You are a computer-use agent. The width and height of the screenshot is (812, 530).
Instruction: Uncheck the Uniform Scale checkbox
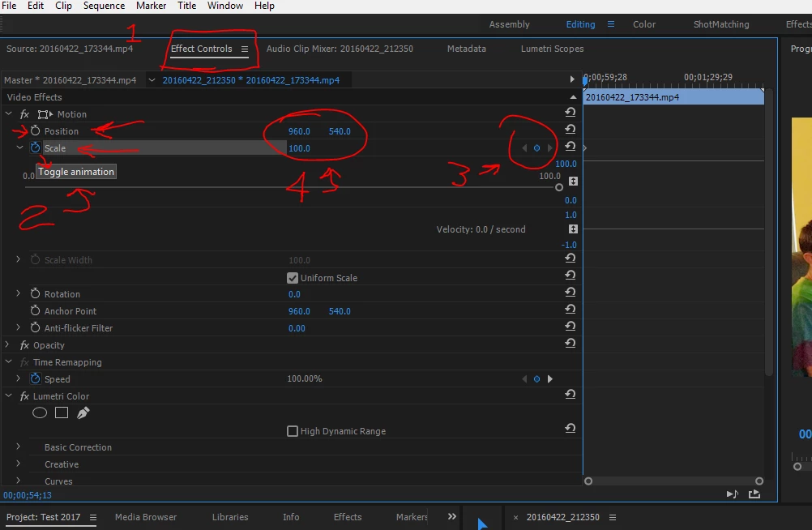coord(292,278)
